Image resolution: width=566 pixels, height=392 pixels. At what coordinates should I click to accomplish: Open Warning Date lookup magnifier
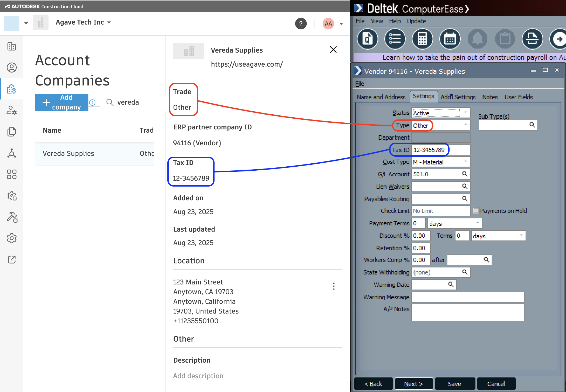[451, 284]
